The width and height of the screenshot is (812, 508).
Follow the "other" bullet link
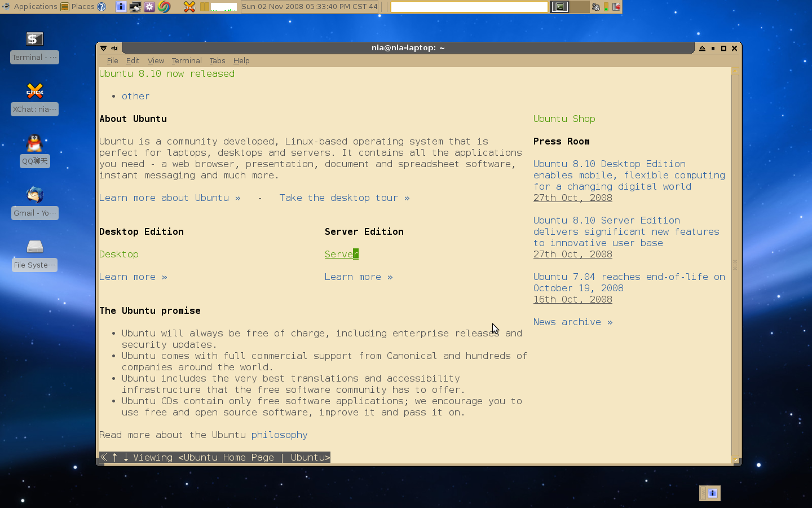coord(136,96)
